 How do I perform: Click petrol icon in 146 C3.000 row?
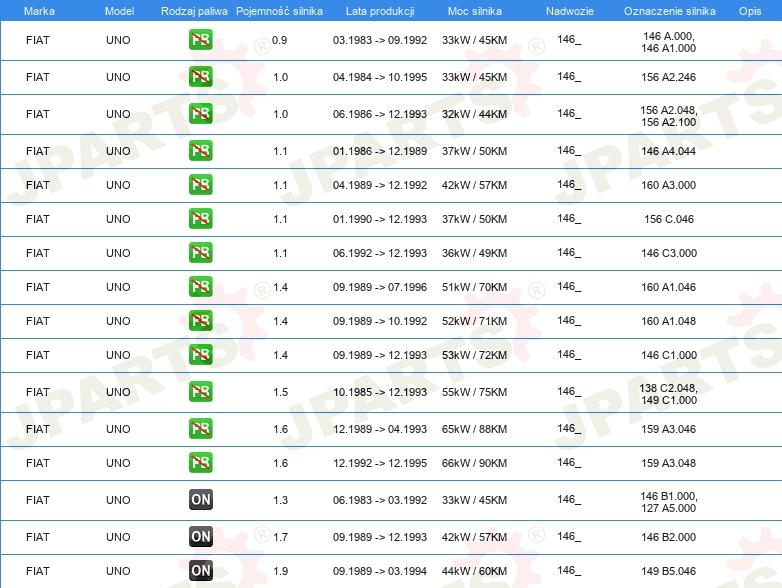click(200, 252)
